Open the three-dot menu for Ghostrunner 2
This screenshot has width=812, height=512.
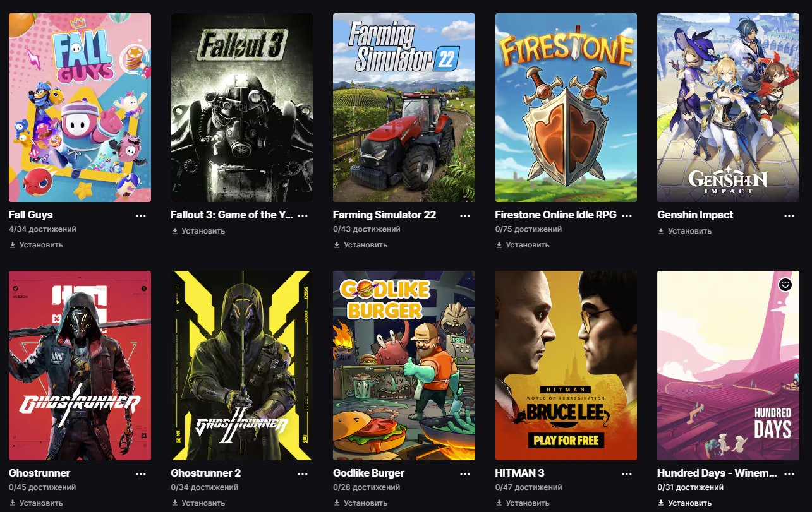pyautogui.click(x=303, y=473)
